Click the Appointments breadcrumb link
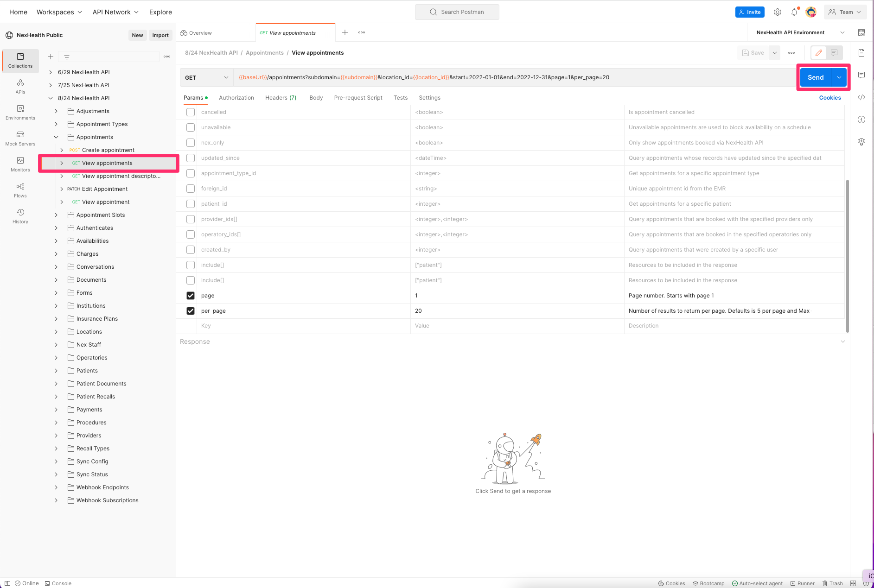This screenshot has width=874, height=588. [265, 53]
